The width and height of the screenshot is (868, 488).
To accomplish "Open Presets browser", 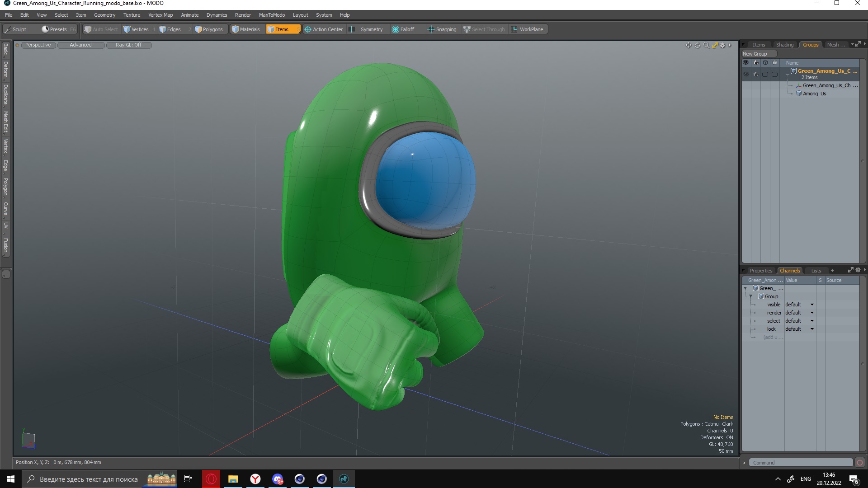I will tap(59, 29).
